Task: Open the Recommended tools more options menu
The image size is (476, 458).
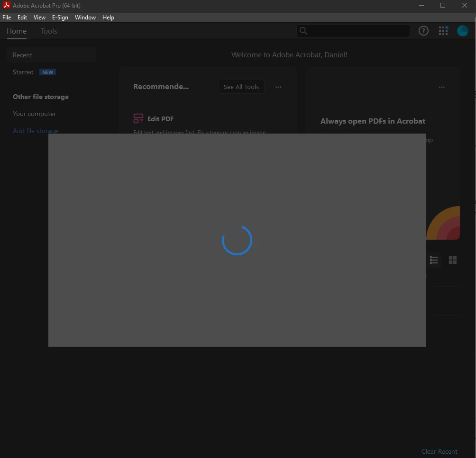Action: tap(278, 87)
